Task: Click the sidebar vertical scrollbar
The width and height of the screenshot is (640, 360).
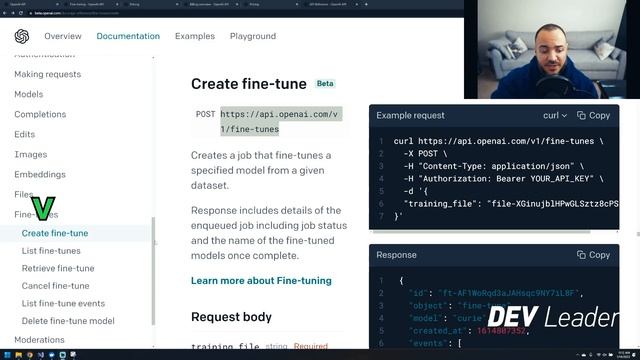Action: [153, 271]
